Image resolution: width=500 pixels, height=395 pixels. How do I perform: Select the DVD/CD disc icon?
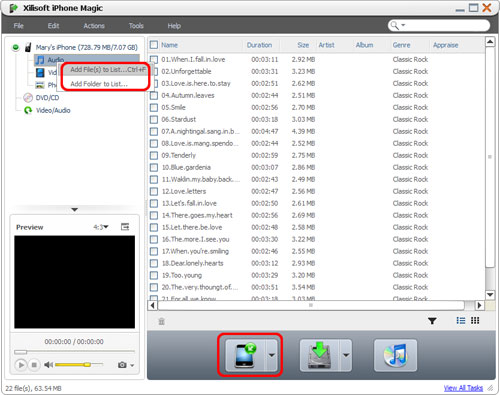coord(28,98)
